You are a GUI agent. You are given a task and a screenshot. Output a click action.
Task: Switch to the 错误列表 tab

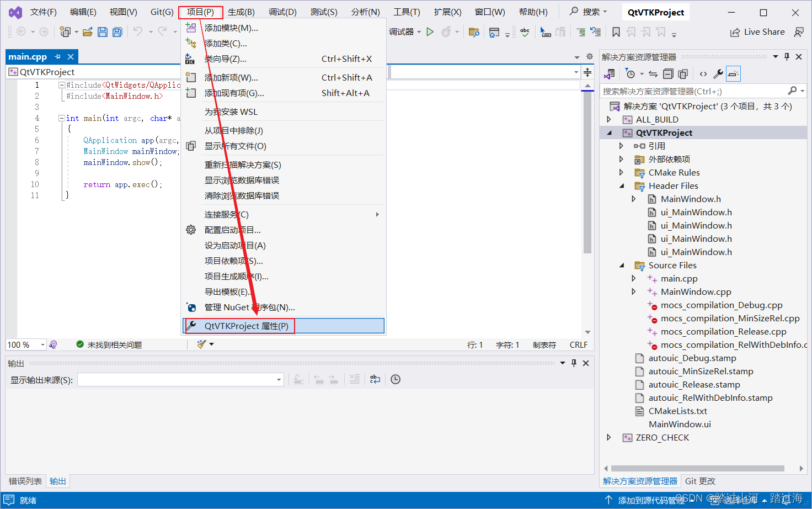[25, 481]
